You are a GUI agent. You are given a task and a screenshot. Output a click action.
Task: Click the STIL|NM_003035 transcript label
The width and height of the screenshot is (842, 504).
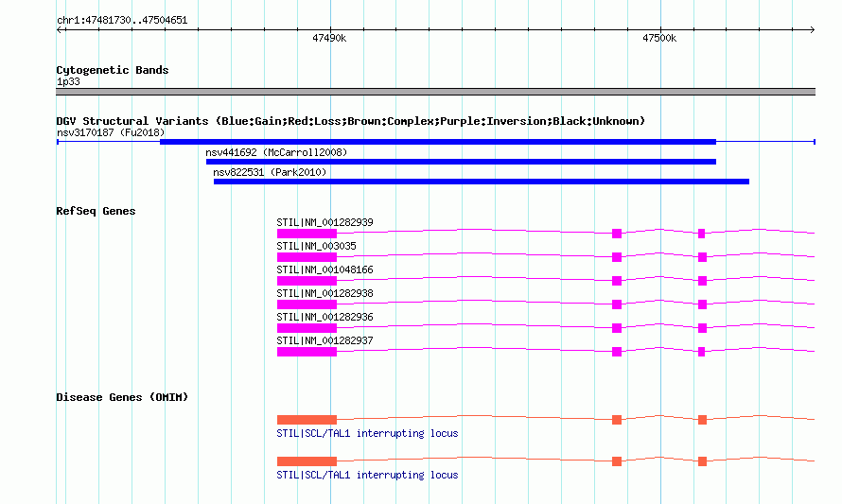click(316, 246)
